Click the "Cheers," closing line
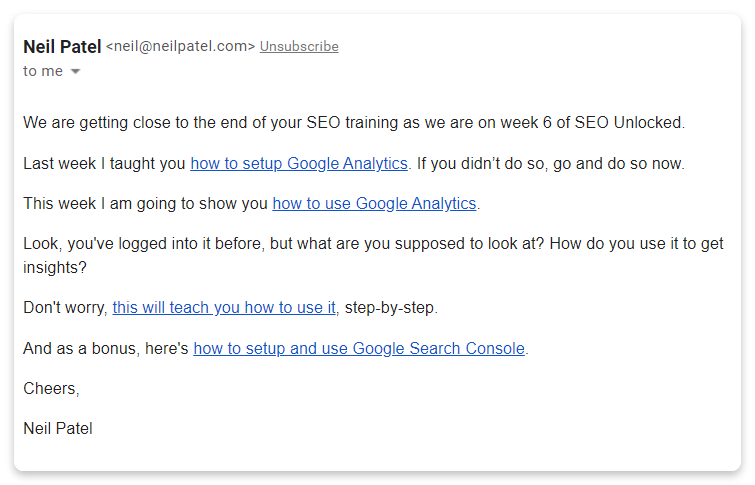The image size is (755, 485). [x=51, y=388]
